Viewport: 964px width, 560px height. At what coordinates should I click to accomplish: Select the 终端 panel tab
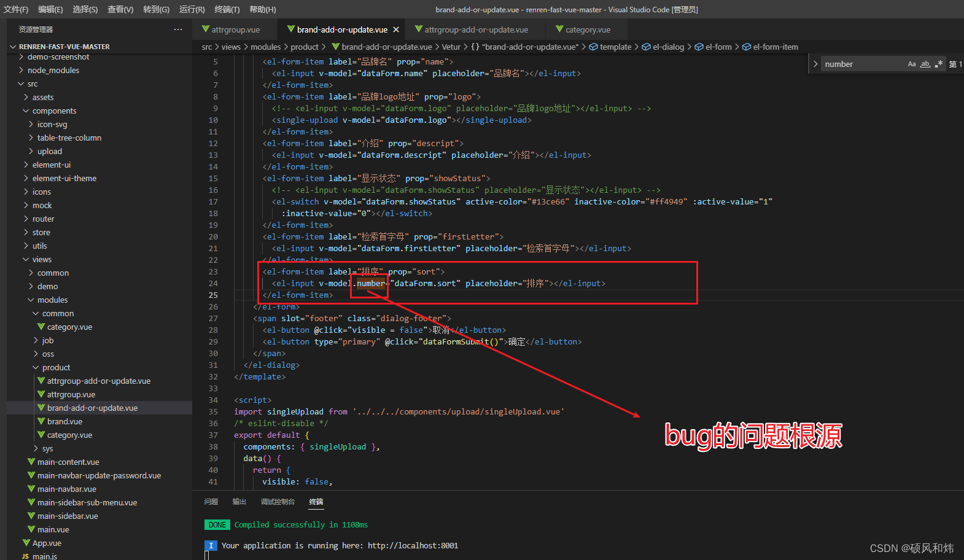click(x=316, y=502)
